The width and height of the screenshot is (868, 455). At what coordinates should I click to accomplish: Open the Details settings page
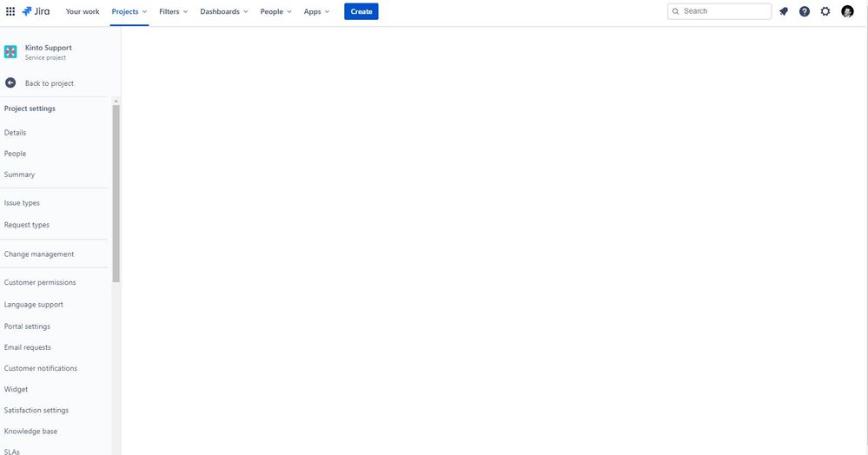pyautogui.click(x=15, y=132)
